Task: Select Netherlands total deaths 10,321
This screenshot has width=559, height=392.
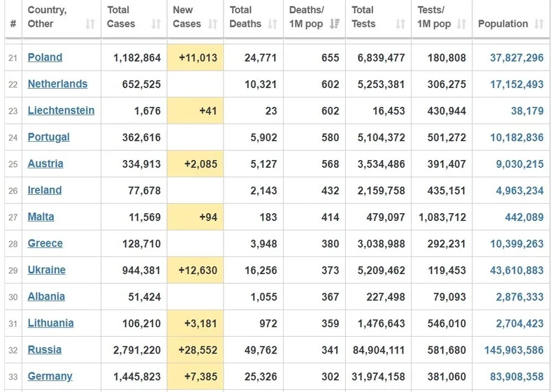Action: (261, 85)
